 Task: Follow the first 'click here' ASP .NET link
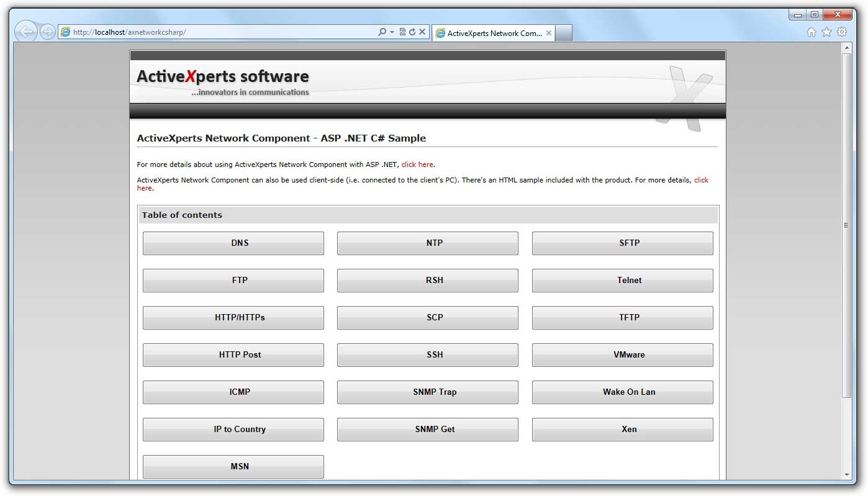pyautogui.click(x=417, y=165)
